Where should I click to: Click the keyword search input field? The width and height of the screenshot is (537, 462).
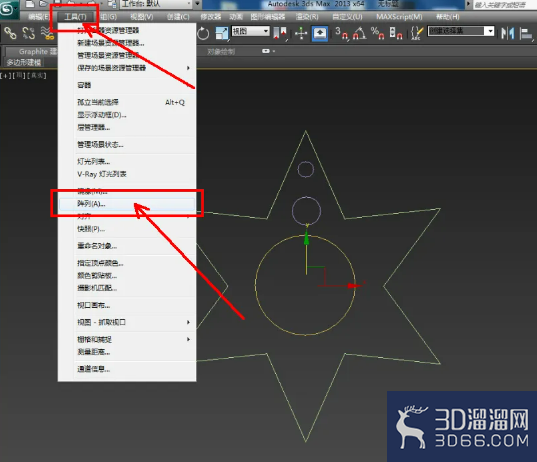coord(505,4)
